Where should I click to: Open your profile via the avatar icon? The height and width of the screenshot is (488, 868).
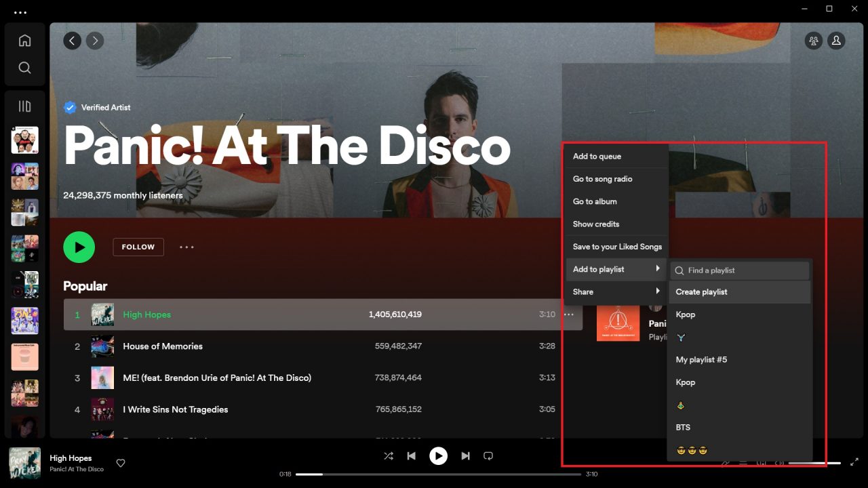[836, 41]
